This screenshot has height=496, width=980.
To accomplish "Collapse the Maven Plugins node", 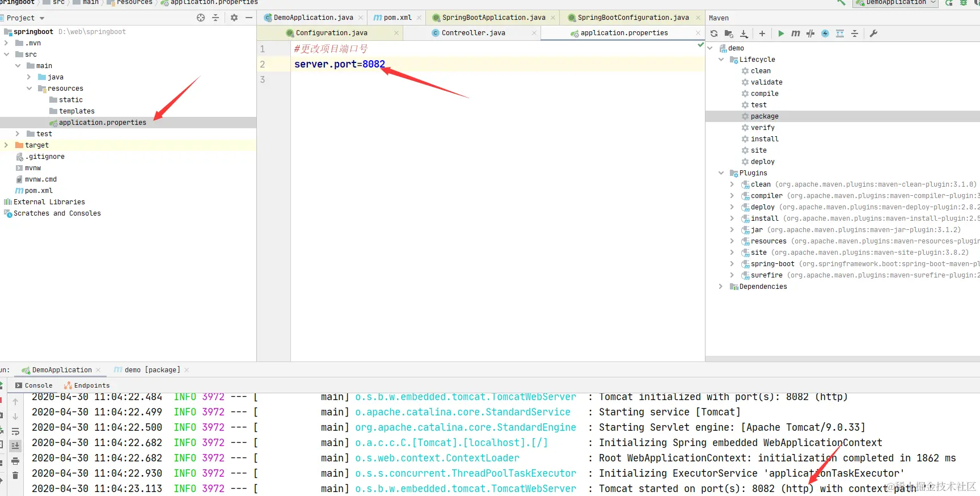I will coord(721,173).
